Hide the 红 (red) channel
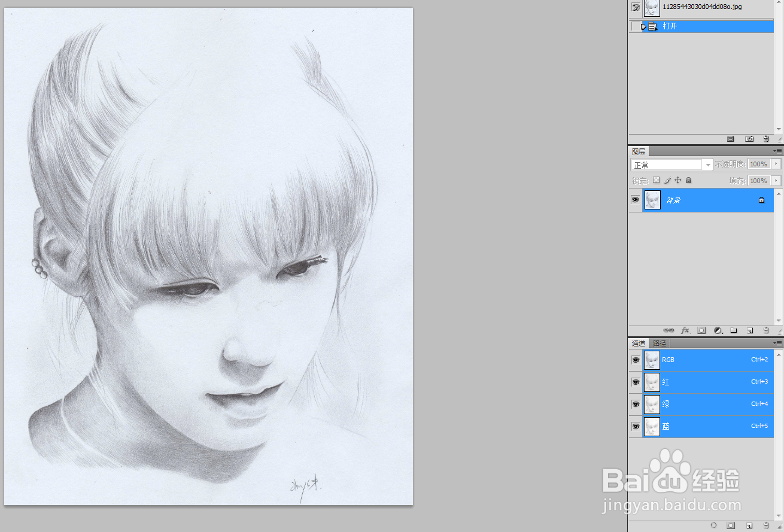784x532 pixels. (636, 382)
